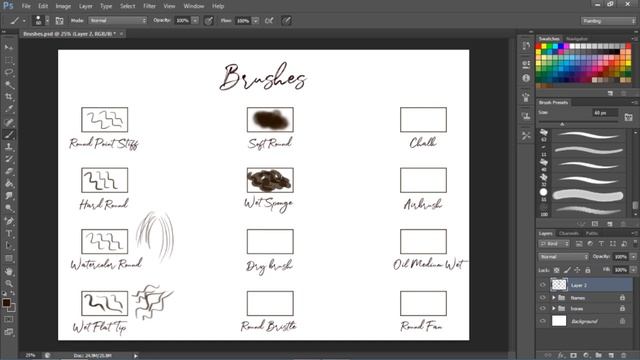This screenshot has height=360, width=640.
Task: Open the layer Fill slider arrow
Action: pyautogui.click(x=633, y=270)
